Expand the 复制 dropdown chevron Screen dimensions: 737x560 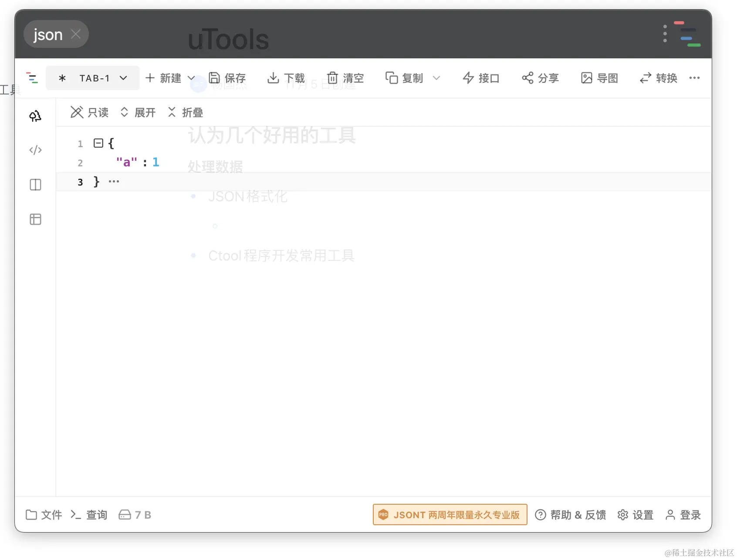tap(436, 78)
